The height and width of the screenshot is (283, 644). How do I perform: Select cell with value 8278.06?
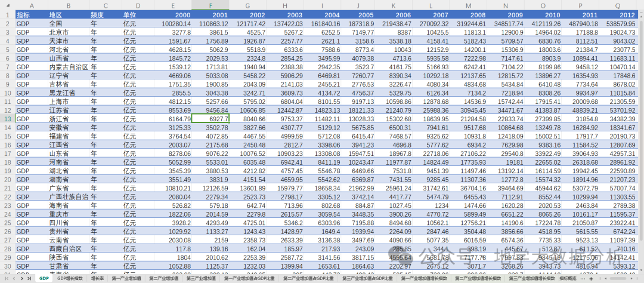click(x=172, y=153)
